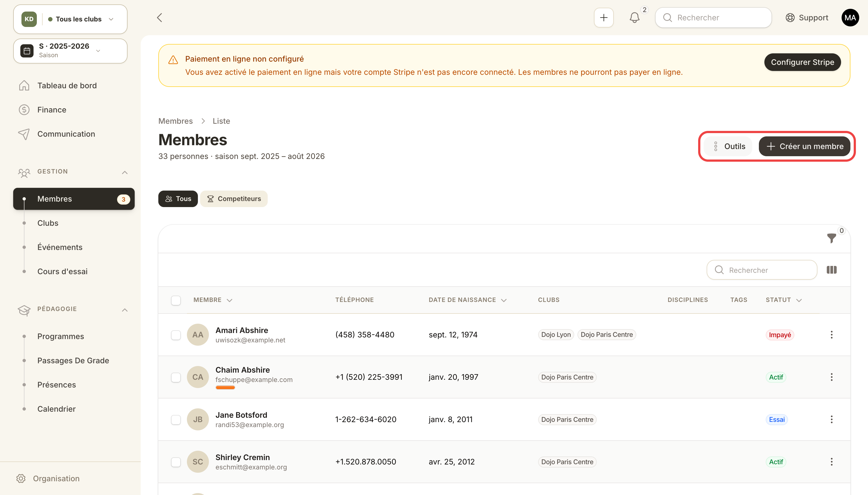
Task: Click the Configurer Stripe button
Action: click(x=802, y=62)
